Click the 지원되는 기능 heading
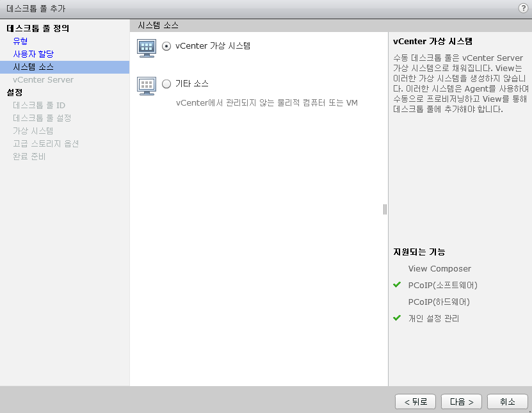 419,252
